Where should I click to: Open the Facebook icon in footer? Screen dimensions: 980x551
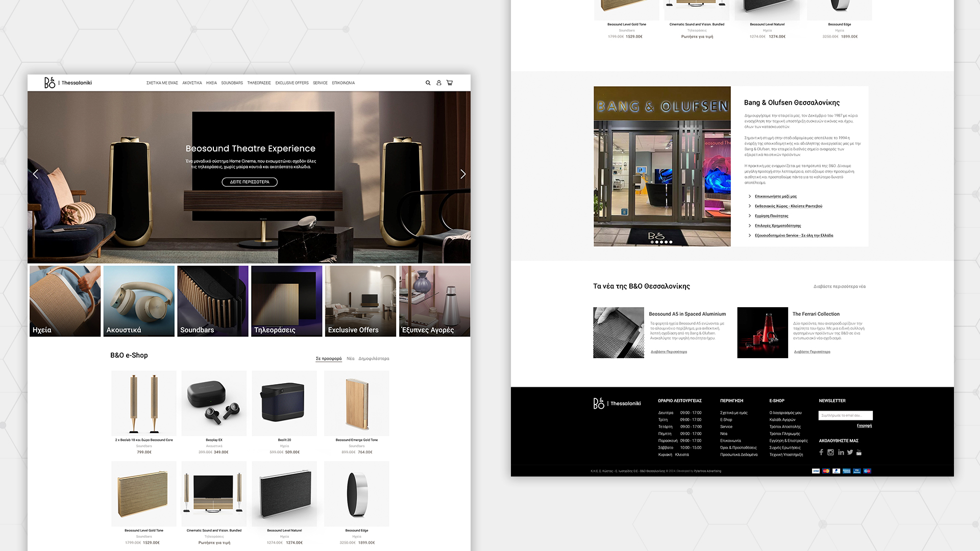[x=821, y=453]
